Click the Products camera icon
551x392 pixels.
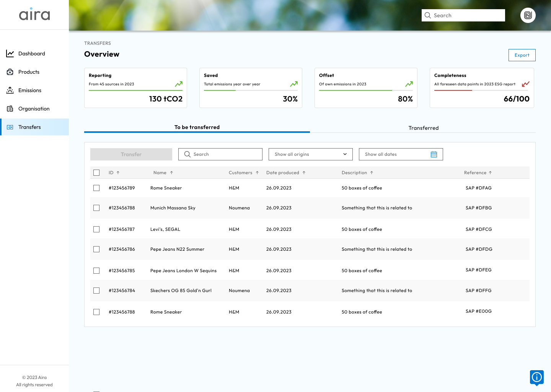click(10, 72)
